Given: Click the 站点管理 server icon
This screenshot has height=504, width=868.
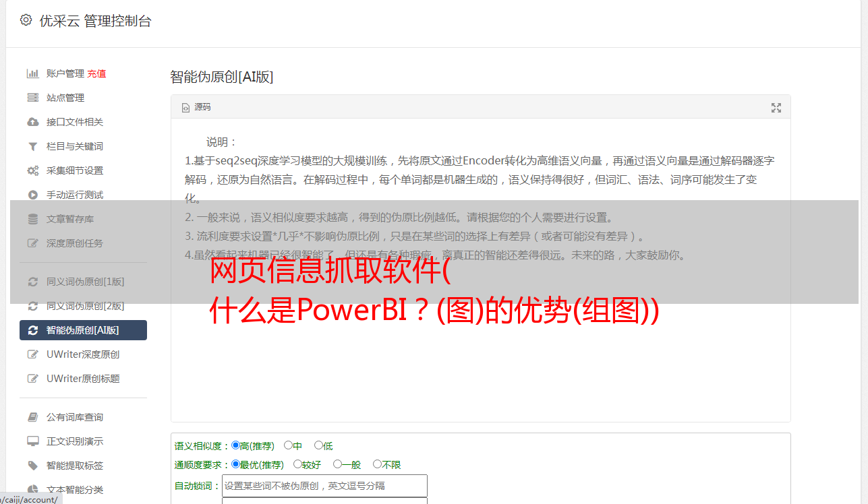Looking at the screenshot, I should (x=32, y=98).
